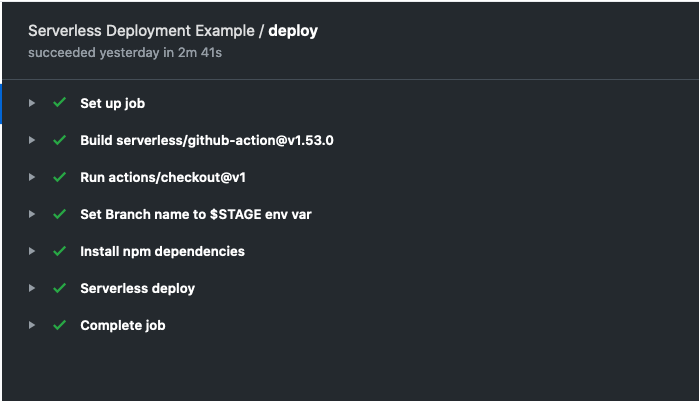The height and width of the screenshot is (401, 699).
Task: Expand the Run actions/checkout@v1 step arrow
Action: (x=33, y=177)
